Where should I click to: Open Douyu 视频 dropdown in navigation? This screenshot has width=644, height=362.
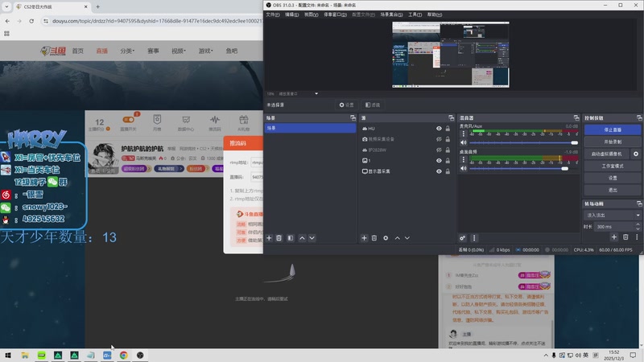[x=179, y=51]
